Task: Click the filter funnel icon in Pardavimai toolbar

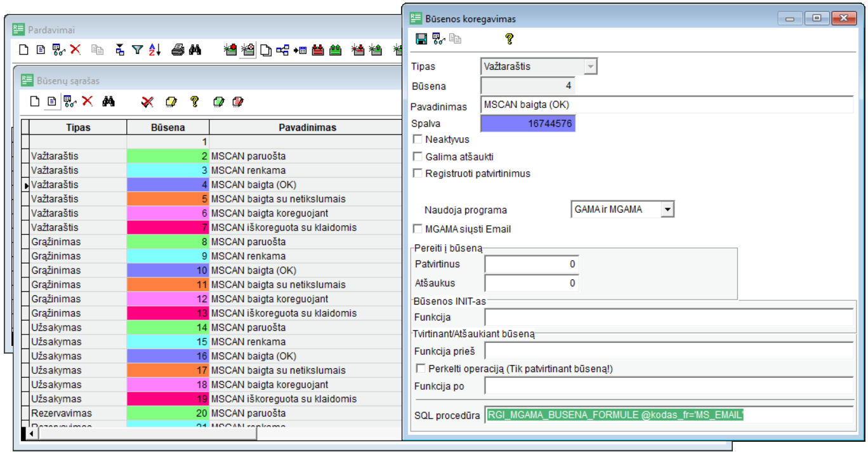Action: [137, 50]
